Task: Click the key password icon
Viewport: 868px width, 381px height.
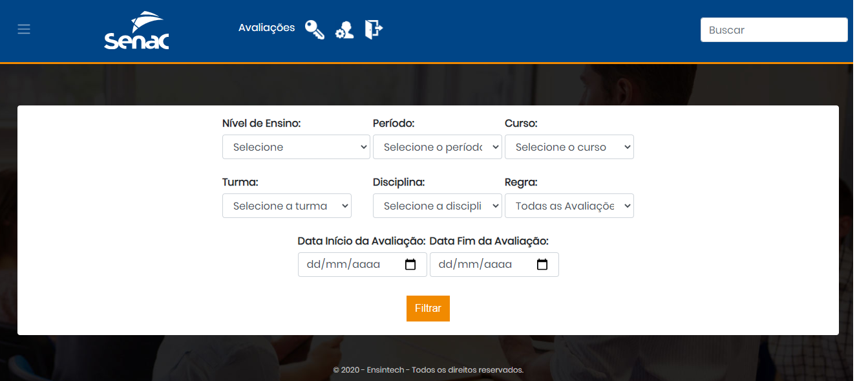Action: [x=315, y=30]
